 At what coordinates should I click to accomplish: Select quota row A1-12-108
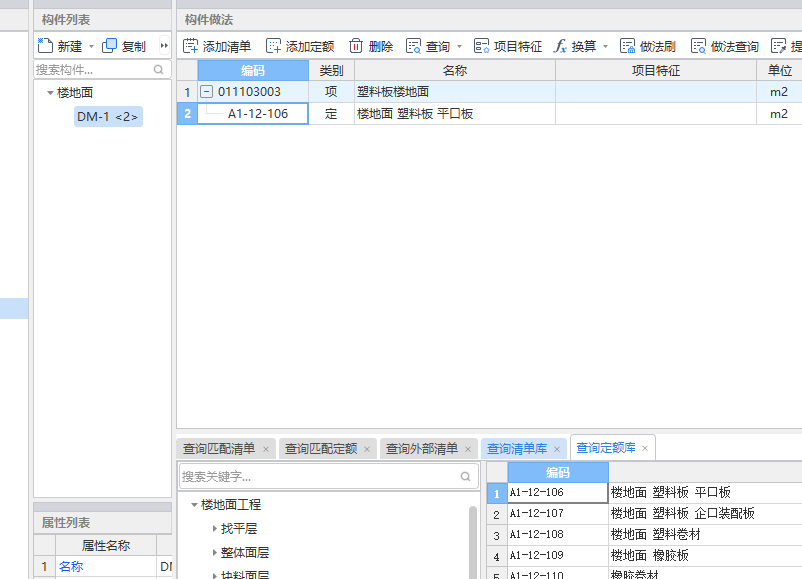click(x=558, y=535)
